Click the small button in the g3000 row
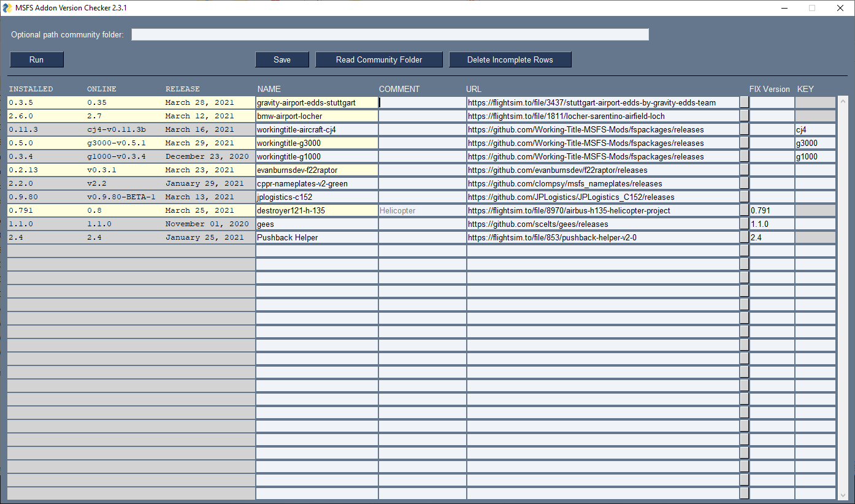The width and height of the screenshot is (855, 504). (744, 143)
